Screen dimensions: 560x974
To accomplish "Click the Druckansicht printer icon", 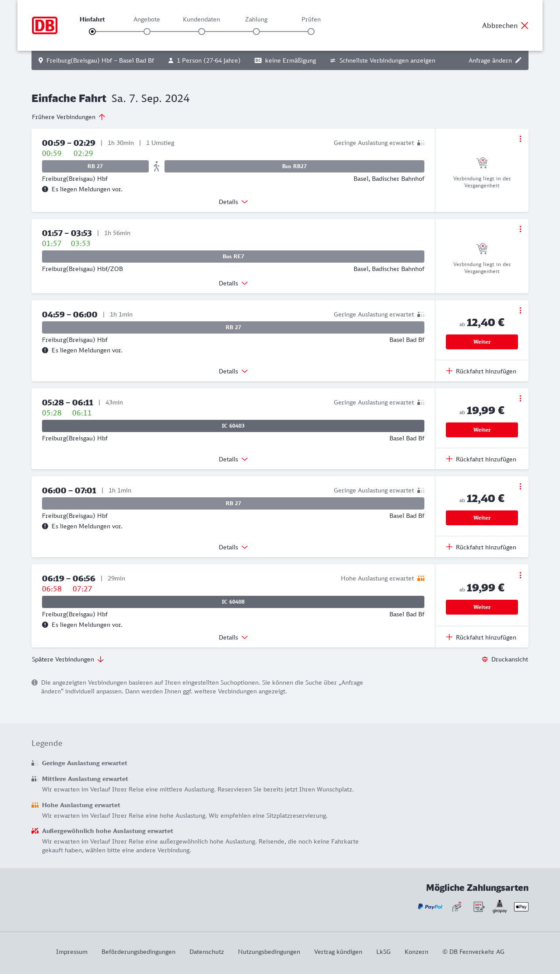I will [x=485, y=659].
